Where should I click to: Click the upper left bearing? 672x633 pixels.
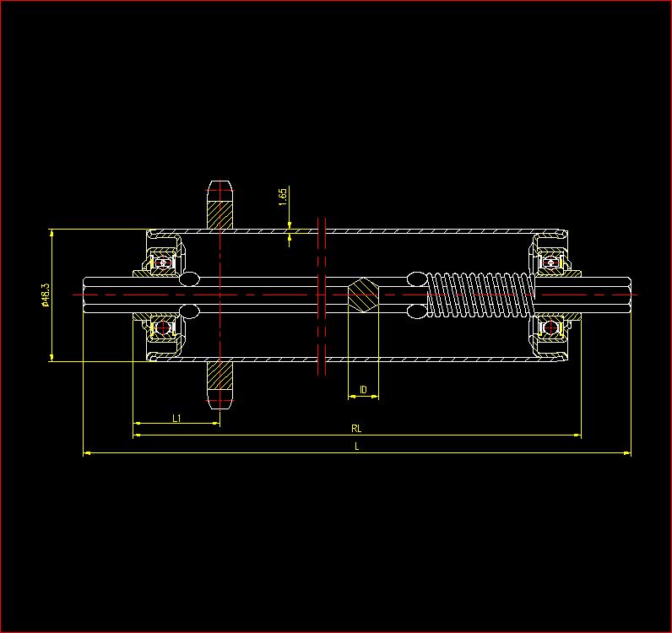(163, 262)
